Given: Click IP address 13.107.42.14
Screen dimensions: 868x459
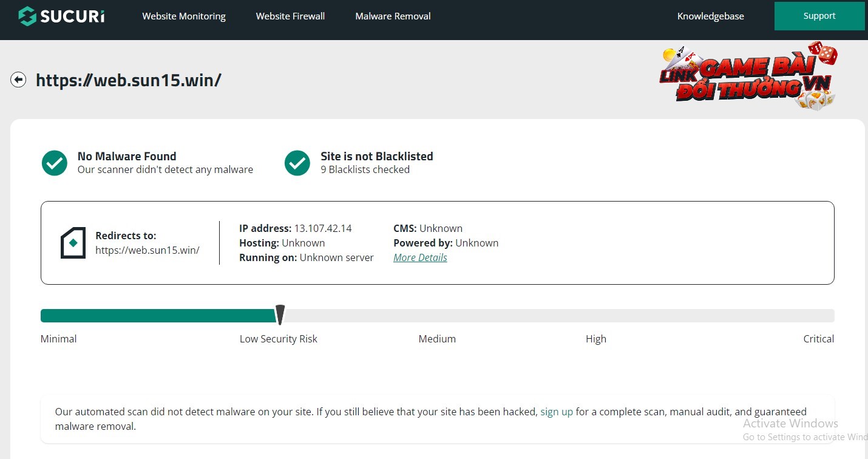Looking at the screenshot, I should (296, 228).
